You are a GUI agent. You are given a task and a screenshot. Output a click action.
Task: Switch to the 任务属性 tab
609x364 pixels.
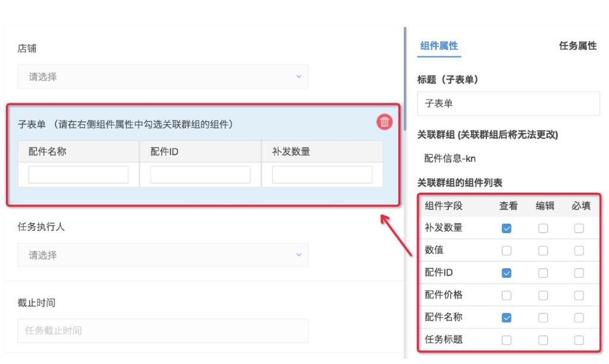577,46
